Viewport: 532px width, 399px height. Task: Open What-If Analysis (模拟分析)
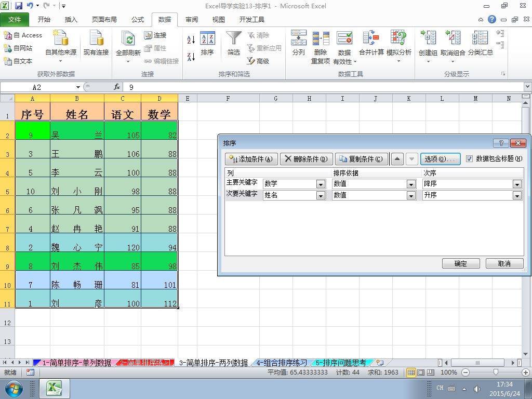(x=398, y=46)
